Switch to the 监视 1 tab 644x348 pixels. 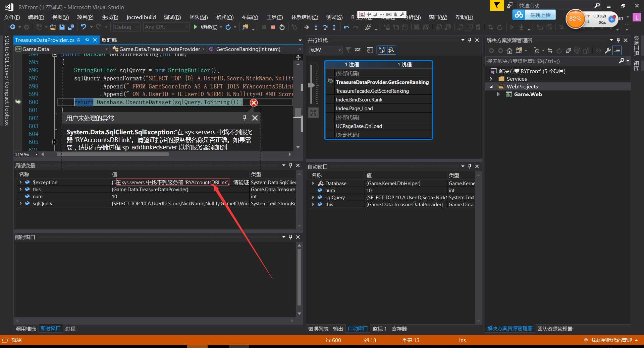pyautogui.click(x=380, y=329)
